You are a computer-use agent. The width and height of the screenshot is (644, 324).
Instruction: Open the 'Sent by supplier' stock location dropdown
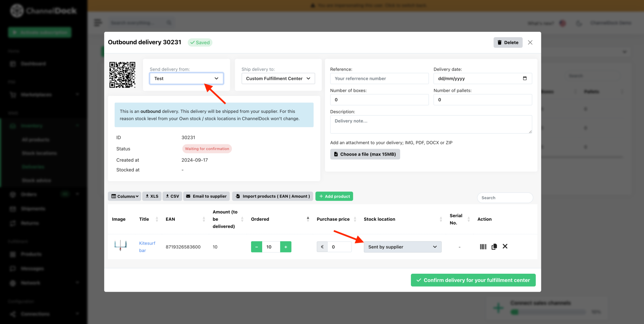pyautogui.click(x=402, y=247)
